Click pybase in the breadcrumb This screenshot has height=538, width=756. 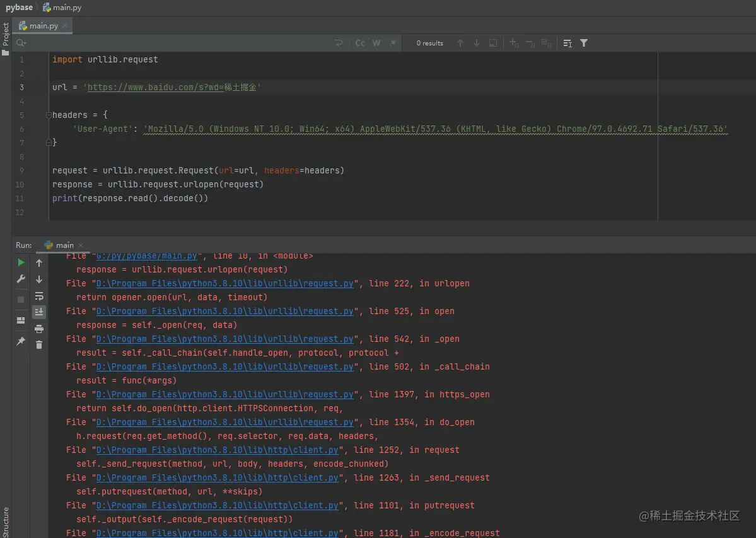pyautogui.click(x=19, y=7)
